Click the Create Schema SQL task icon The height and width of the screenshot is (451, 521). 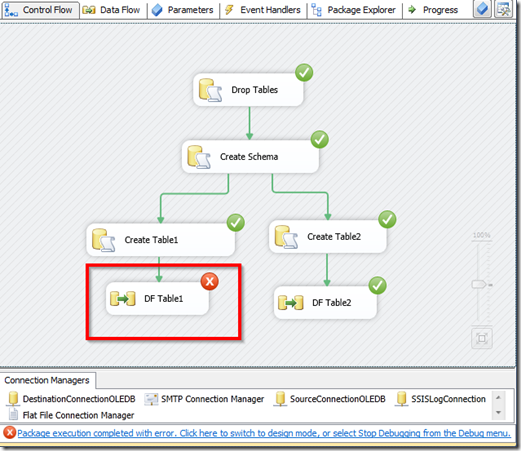pos(199,157)
